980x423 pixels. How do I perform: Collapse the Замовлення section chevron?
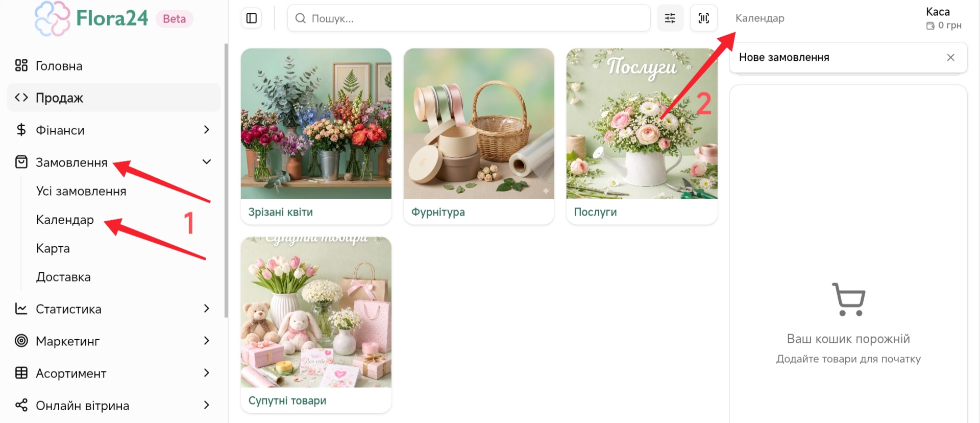(x=206, y=162)
